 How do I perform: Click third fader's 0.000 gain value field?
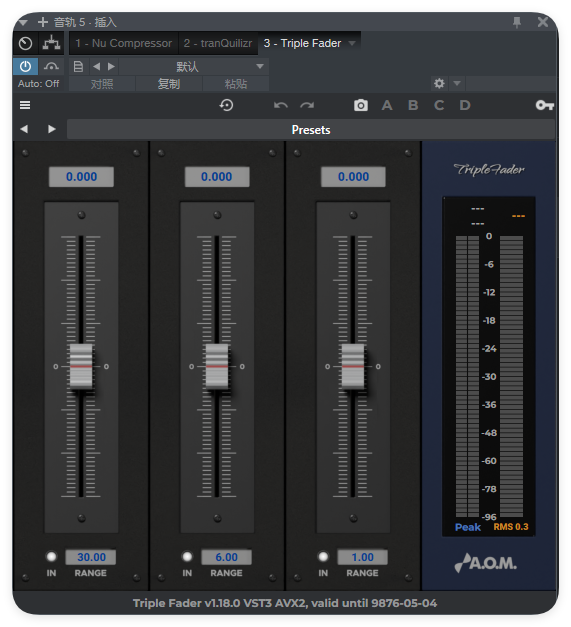353,177
